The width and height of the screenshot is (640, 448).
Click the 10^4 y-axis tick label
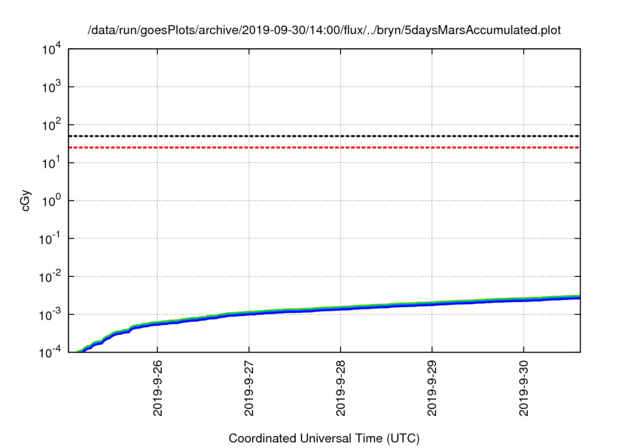[52, 50]
